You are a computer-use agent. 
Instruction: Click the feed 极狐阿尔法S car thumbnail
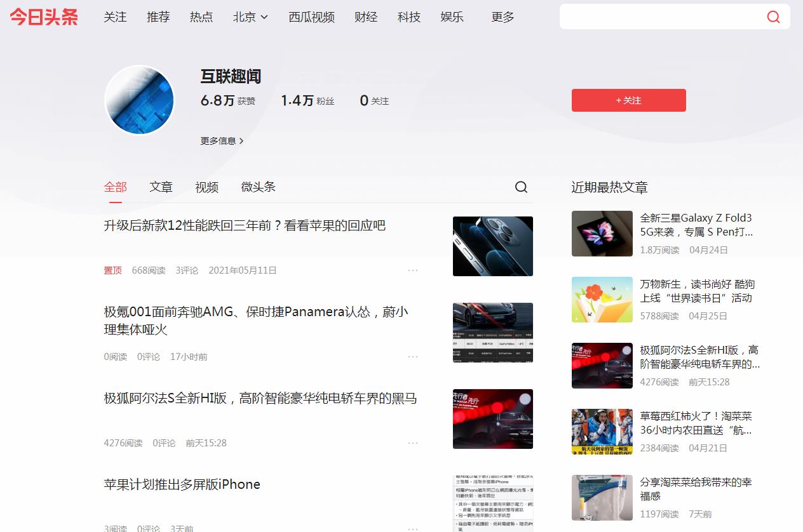[x=493, y=419]
